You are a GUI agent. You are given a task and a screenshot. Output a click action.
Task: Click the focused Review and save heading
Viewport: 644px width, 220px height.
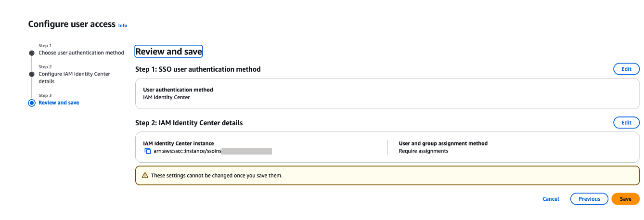168,52
